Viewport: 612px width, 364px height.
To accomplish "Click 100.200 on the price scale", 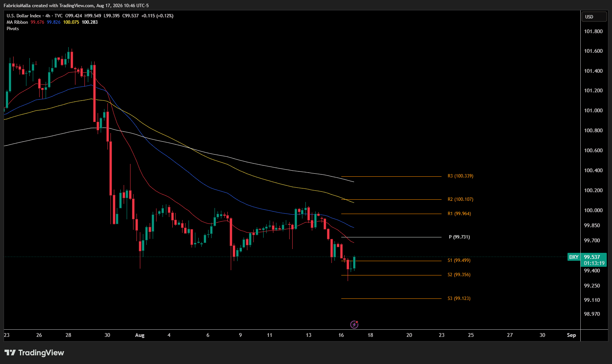I will pyautogui.click(x=594, y=190).
